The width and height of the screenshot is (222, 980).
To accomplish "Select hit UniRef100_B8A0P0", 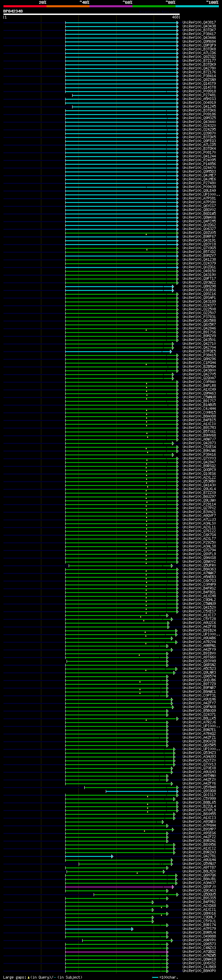I will point(199,971).
